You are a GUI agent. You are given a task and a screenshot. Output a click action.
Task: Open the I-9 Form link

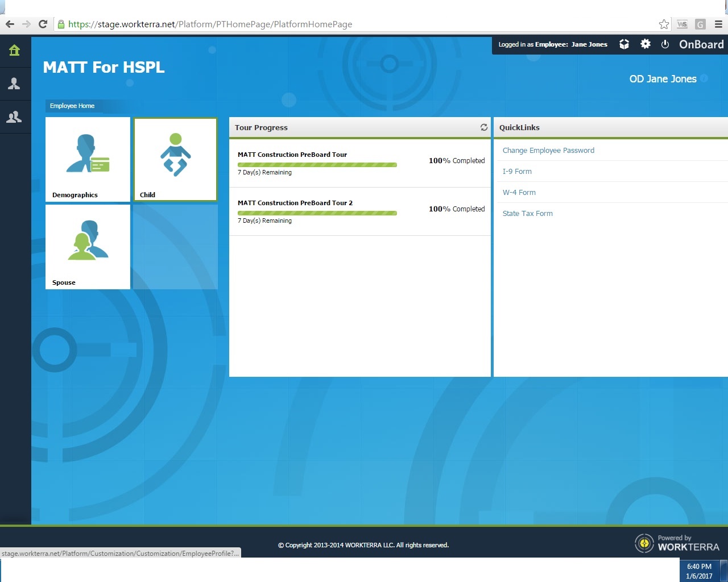516,172
